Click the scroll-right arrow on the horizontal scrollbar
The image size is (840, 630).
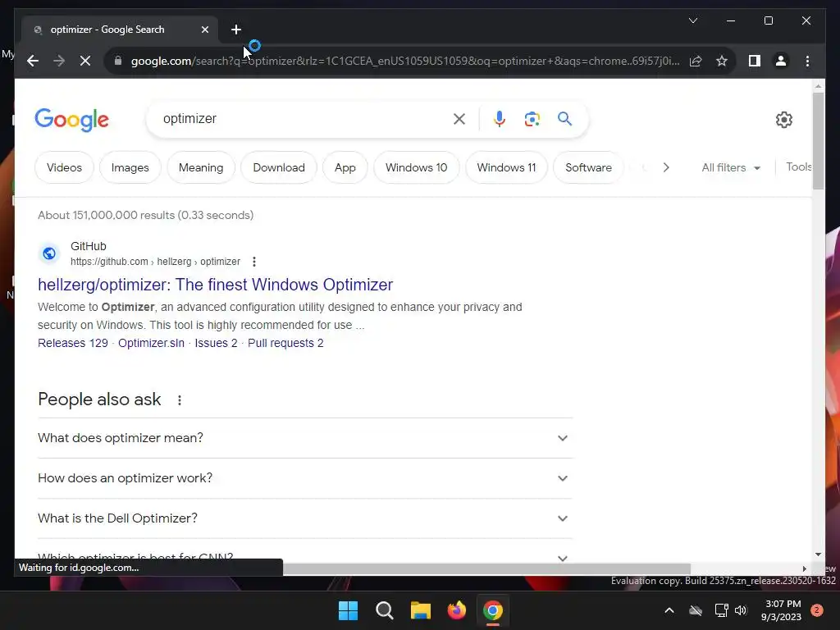point(804,568)
